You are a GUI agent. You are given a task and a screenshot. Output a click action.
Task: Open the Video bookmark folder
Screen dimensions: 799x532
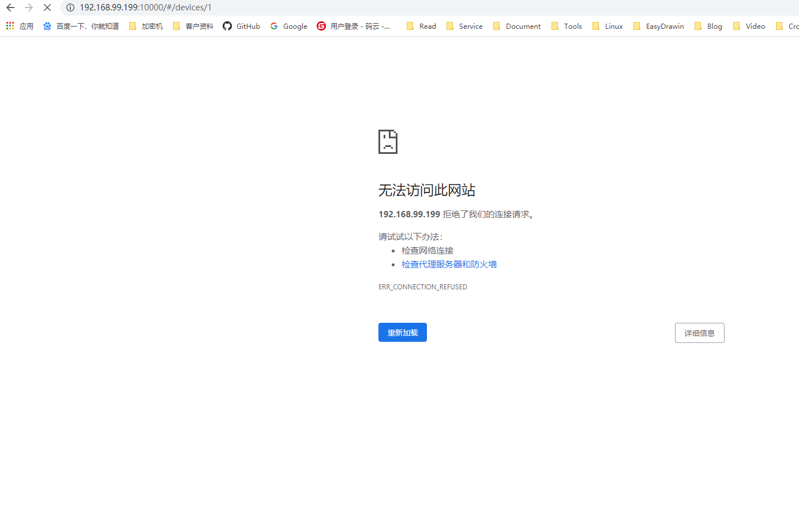tap(749, 26)
